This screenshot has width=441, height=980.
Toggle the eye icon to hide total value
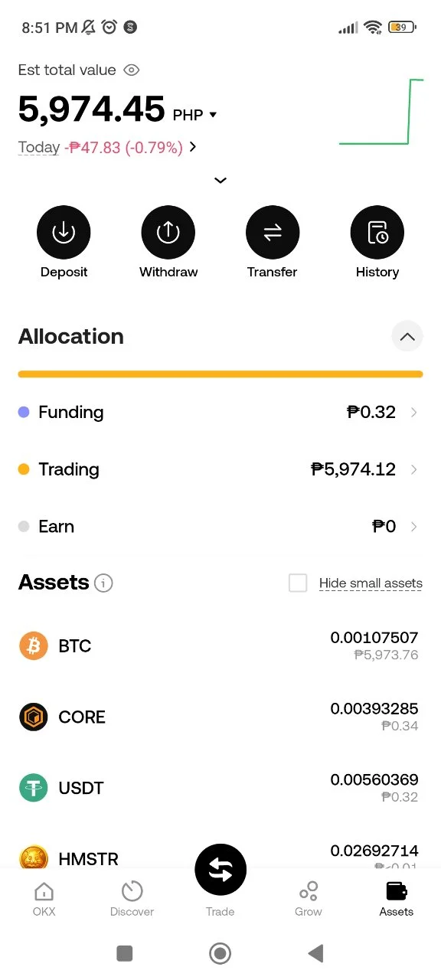point(132,70)
